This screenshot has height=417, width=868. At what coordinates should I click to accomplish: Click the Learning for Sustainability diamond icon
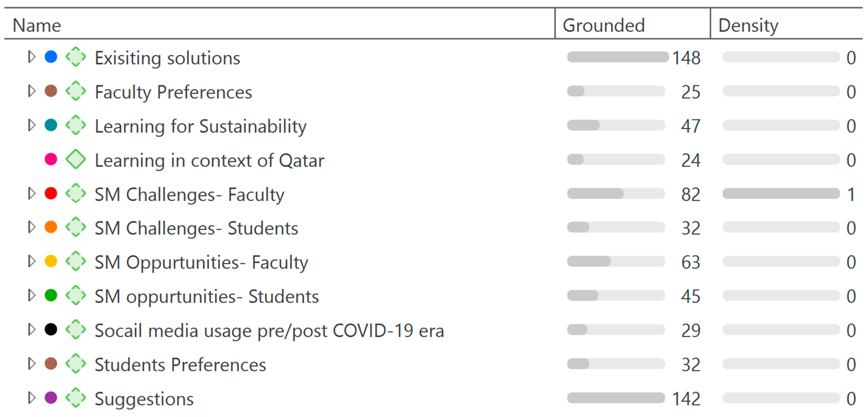tap(75, 125)
